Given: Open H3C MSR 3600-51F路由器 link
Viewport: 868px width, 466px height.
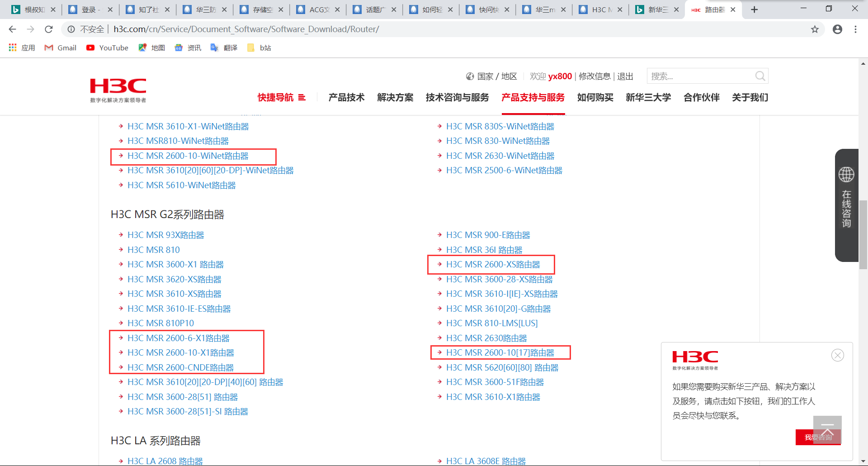Looking at the screenshot, I should click(495, 382).
